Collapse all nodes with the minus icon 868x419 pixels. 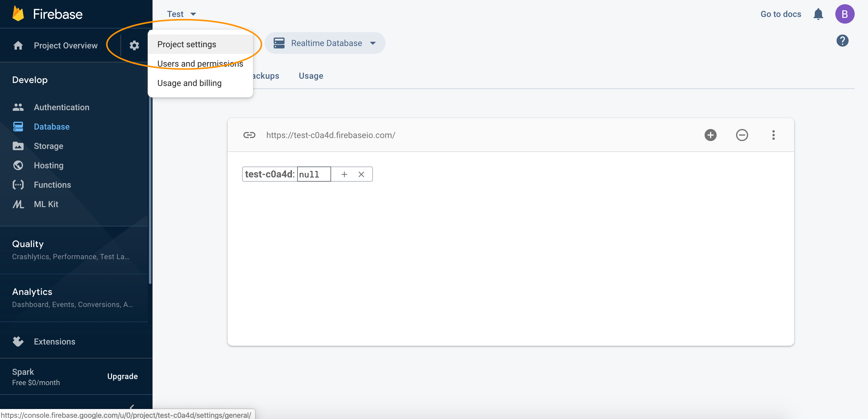coord(742,135)
